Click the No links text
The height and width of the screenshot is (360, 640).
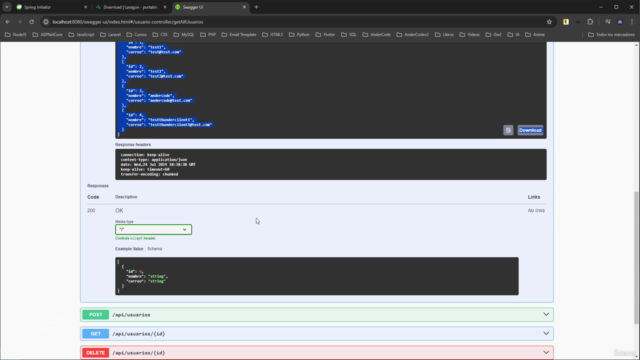(x=536, y=211)
